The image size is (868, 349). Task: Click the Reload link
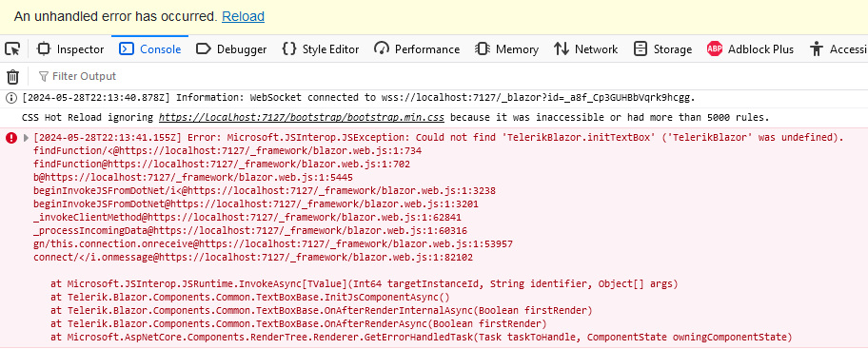pyautogui.click(x=243, y=16)
